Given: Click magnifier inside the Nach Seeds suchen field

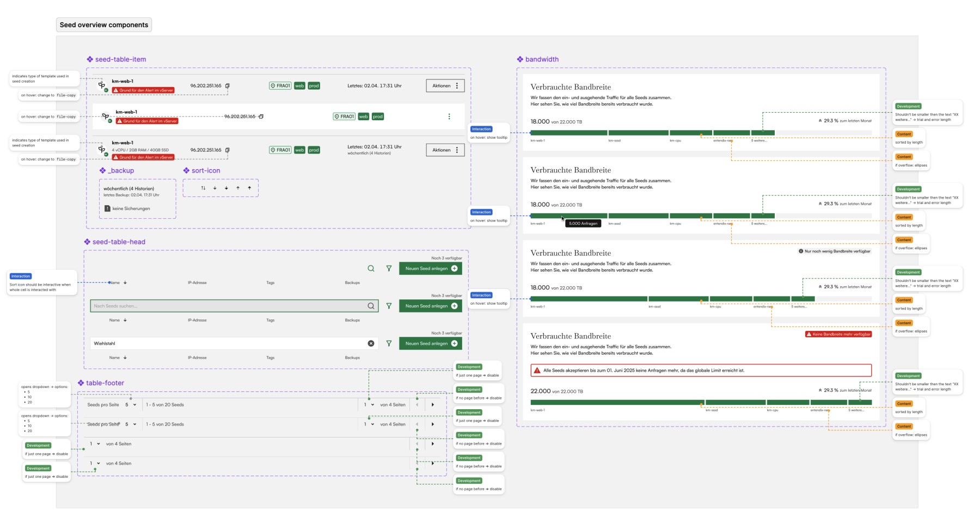Looking at the screenshot, I should [x=371, y=306].
